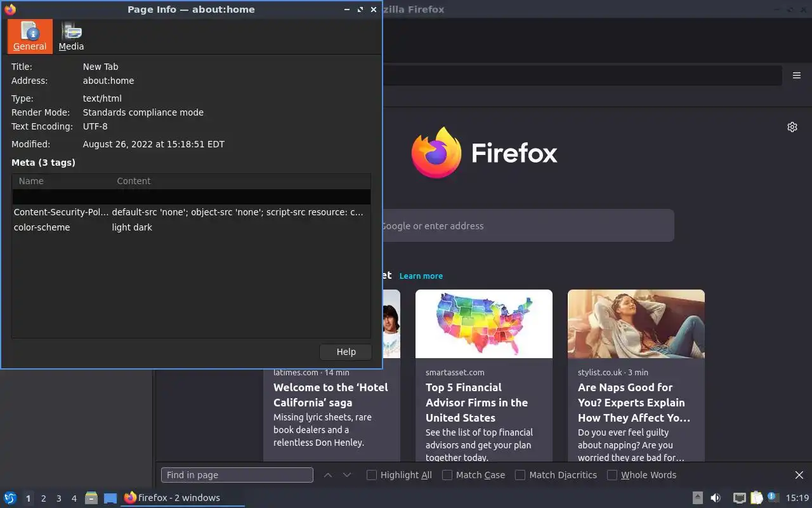The height and width of the screenshot is (508, 812).
Task: Open the update notifier tray icon
Action: [773, 497]
